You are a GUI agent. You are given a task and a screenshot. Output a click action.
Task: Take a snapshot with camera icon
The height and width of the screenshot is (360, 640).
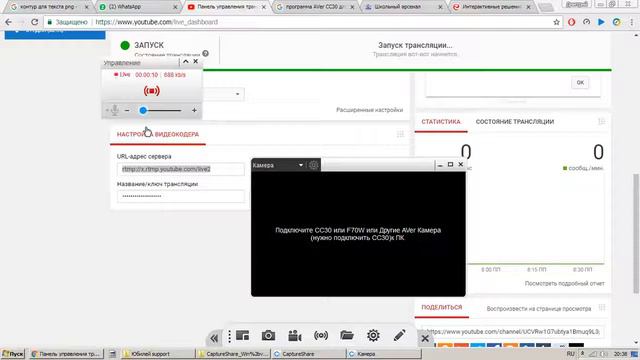click(x=268, y=336)
